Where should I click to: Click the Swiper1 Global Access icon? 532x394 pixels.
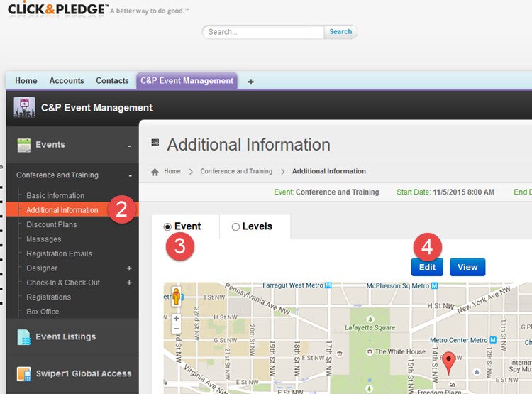tap(24, 373)
